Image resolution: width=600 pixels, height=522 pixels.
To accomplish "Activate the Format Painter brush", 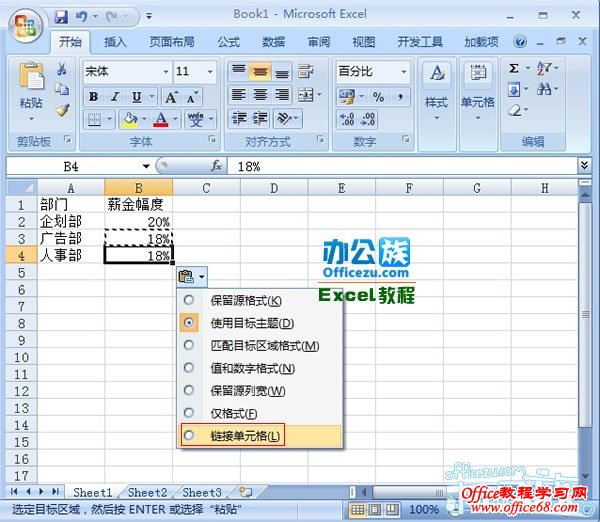I will click(62, 110).
